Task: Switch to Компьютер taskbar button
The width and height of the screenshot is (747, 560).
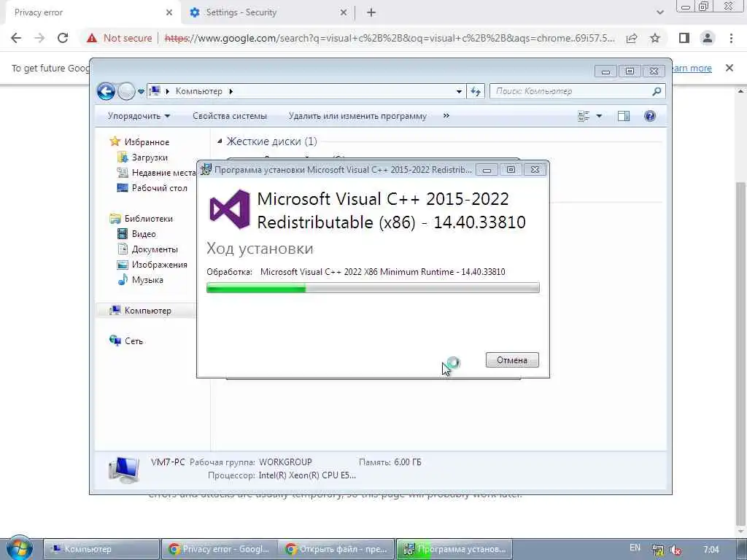Action: (101, 549)
